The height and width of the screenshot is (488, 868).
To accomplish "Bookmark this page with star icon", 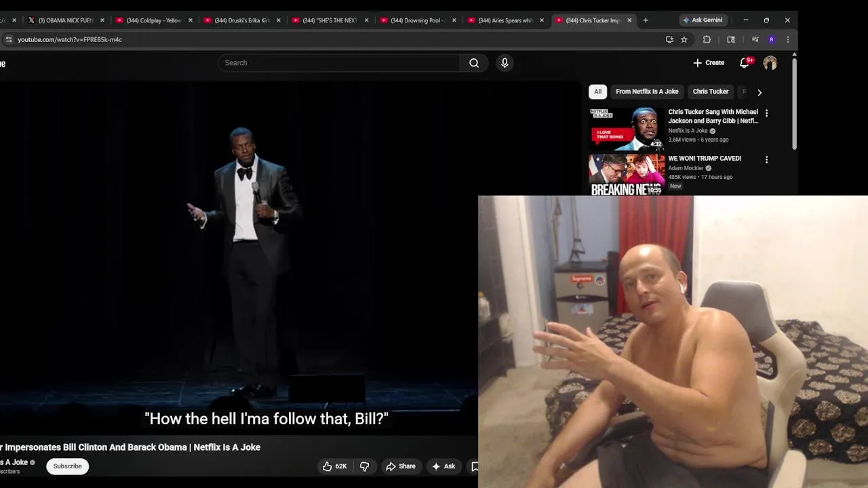I will pos(684,39).
